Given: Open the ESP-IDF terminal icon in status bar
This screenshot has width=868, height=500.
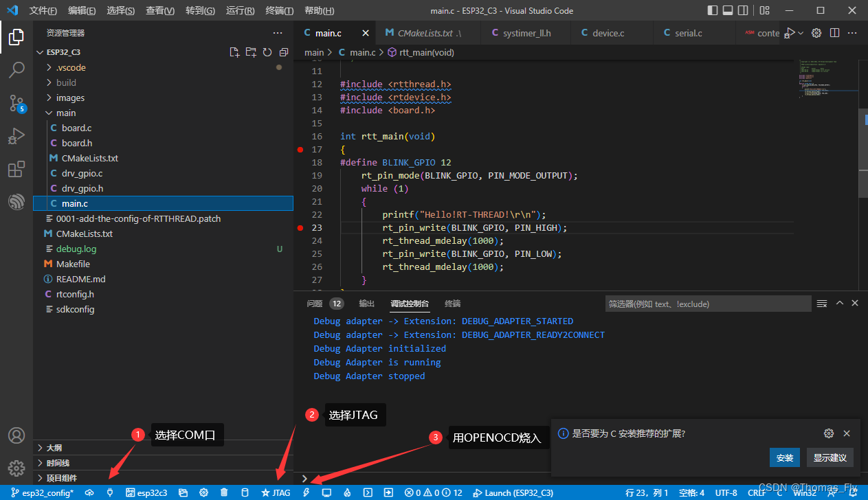Looking at the screenshot, I should 368,492.
